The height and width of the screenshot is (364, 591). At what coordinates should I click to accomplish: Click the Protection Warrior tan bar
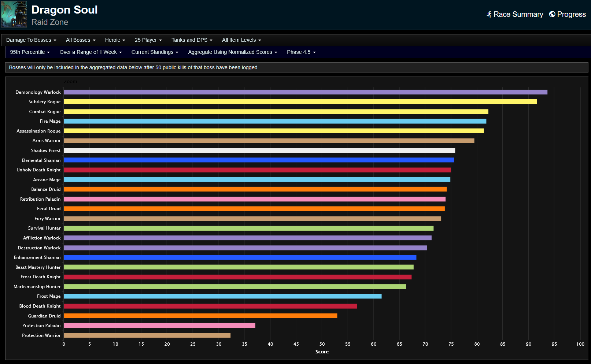click(x=147, y=335)
